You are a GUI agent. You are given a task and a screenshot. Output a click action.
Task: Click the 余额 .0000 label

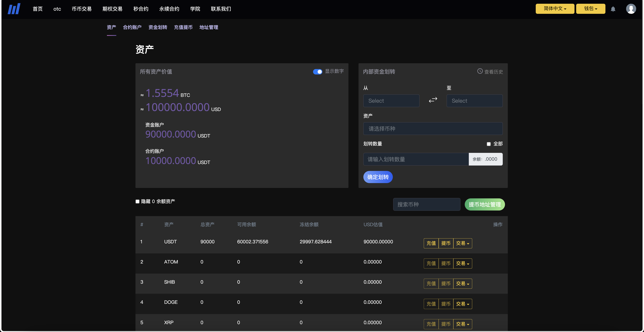click(485, 159)
